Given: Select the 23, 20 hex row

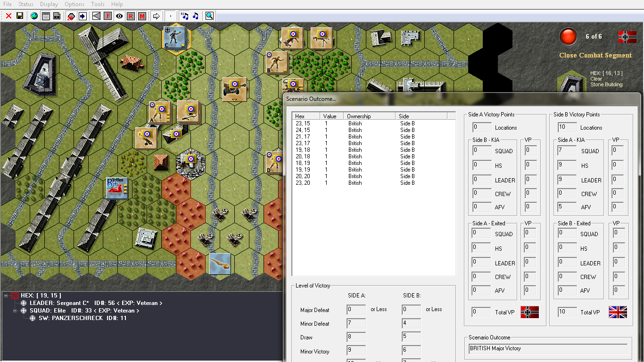Looking at the screenshot, I should point(373,183).
